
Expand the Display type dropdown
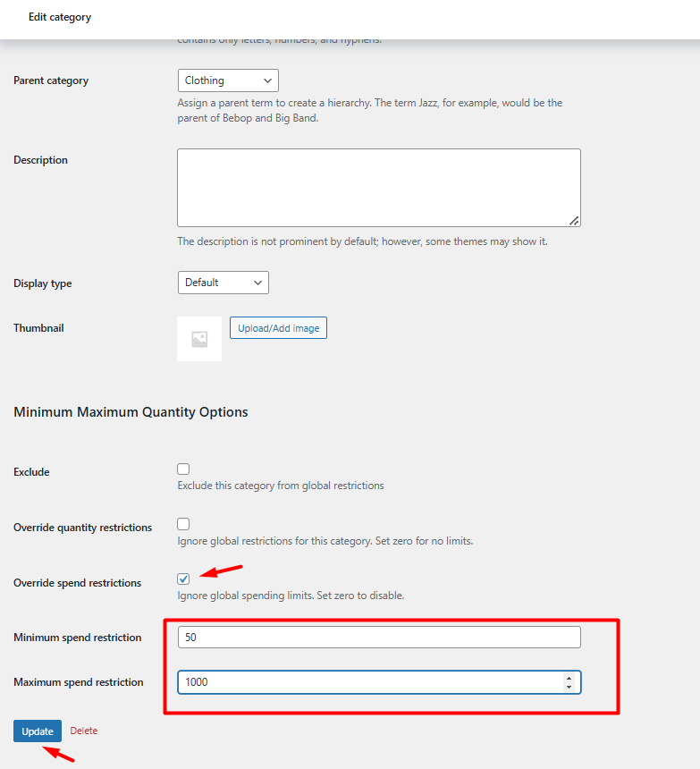pyautogui.click(x=223, y=283)
